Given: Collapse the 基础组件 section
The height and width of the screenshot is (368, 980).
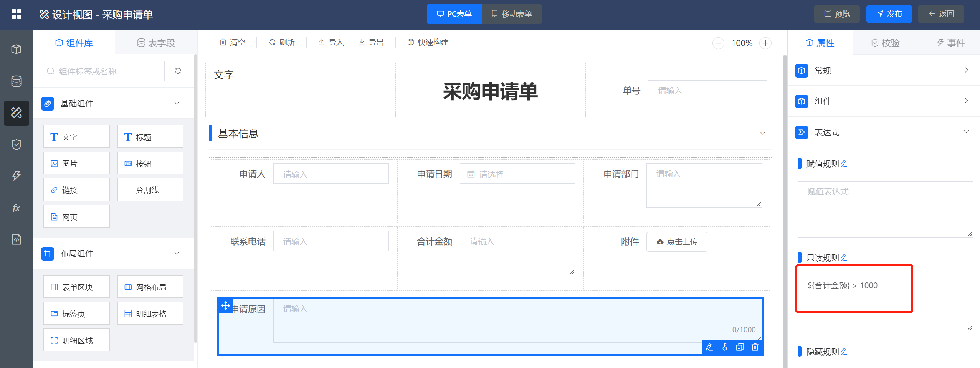Looking at the screenshot, I should pos(177,103).
